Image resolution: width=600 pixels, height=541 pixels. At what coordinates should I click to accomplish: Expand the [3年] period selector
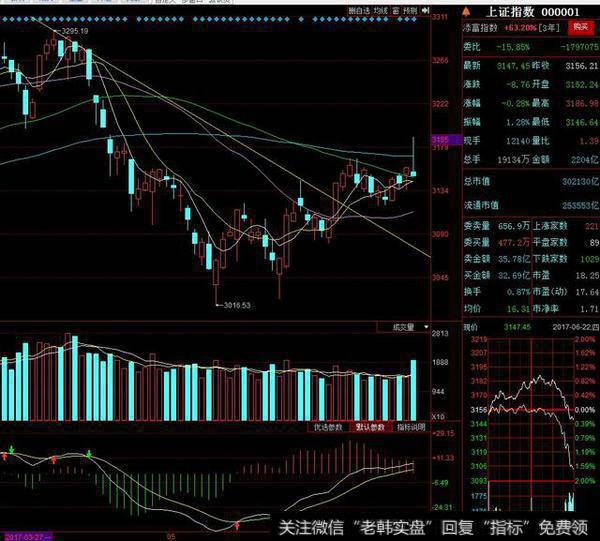click(x=547, y=29)
